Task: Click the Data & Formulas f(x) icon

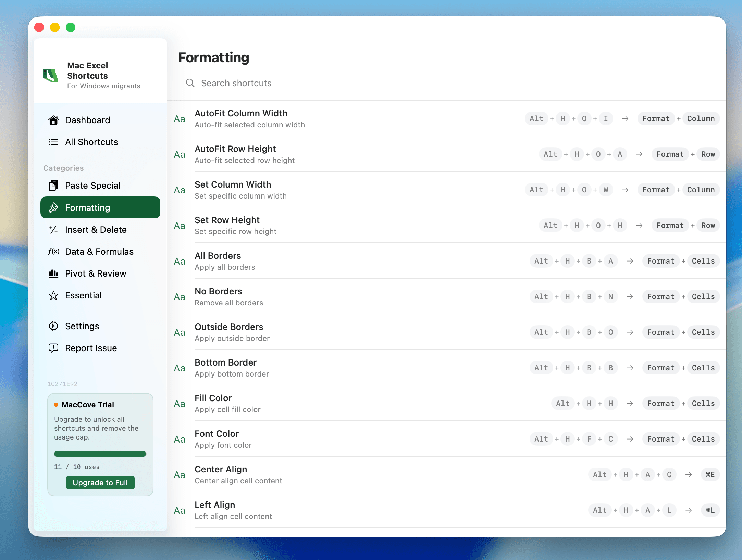Action: click(x=53, y=252)
